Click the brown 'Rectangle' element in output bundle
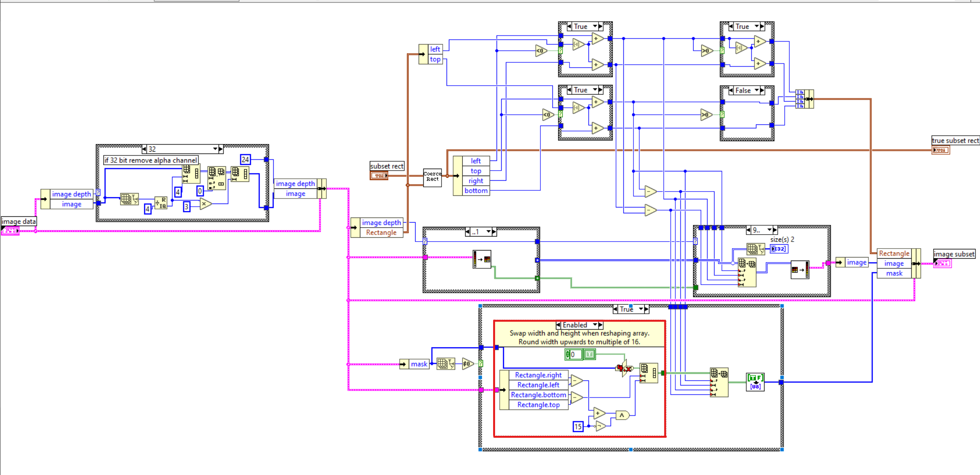980x475 pixels. (x=894, y=253)
